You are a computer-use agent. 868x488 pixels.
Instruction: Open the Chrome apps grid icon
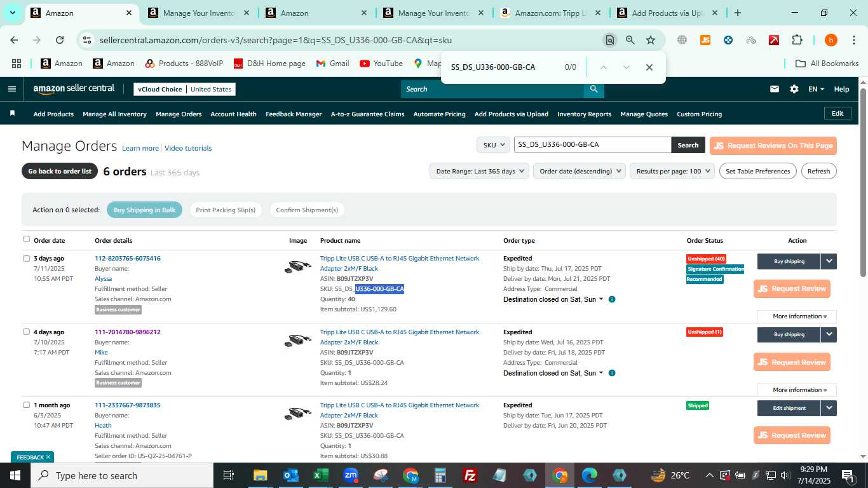pyautogui.click(x=17, y=64)
